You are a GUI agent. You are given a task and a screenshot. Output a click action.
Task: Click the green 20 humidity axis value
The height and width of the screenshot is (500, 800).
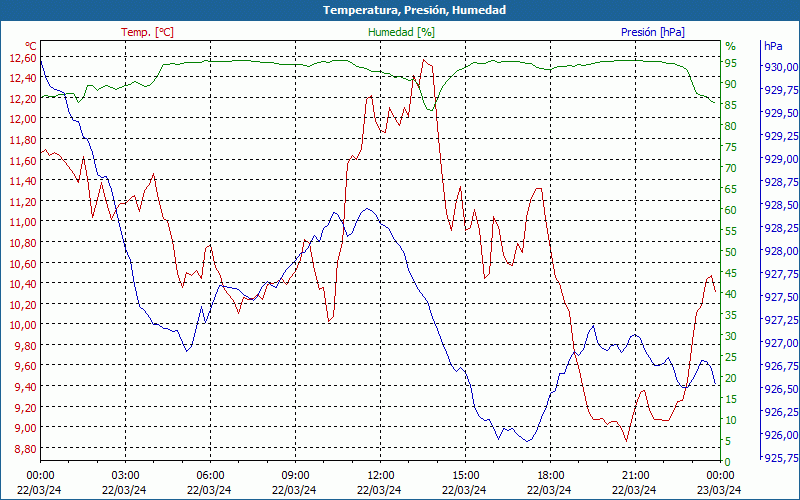click(731, 378)
